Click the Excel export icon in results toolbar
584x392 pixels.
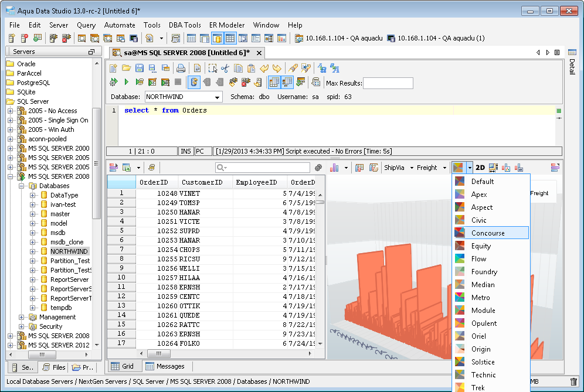[127, 168]
